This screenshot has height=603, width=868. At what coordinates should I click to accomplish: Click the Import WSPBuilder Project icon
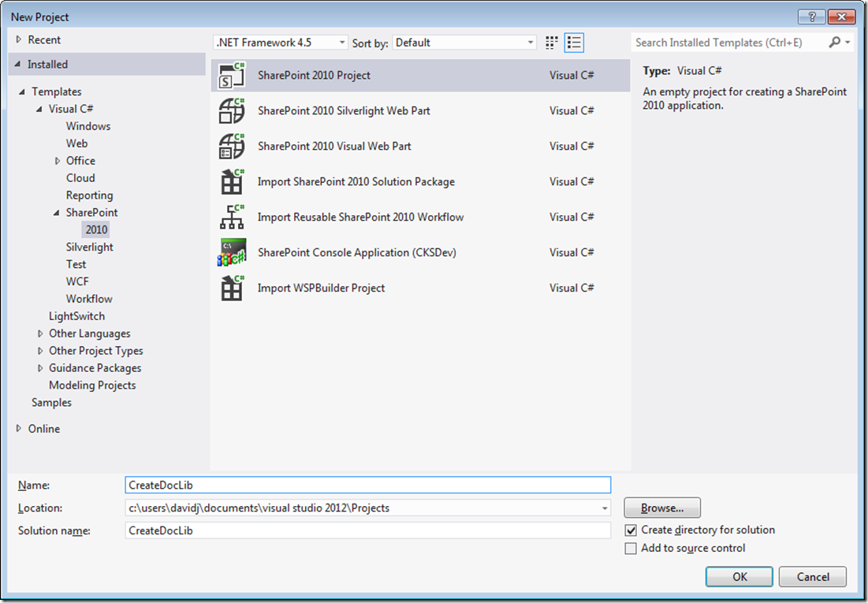(232, 288)
